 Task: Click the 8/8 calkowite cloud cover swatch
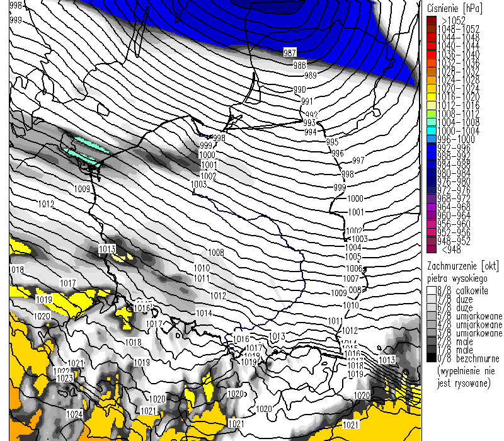pos(432,290)
